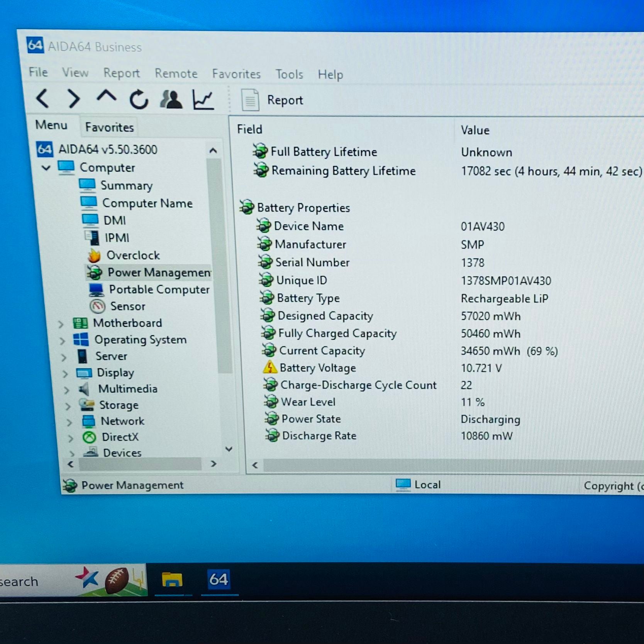
Task: Click the Forward navigation arrow
Action: (x=73, y=99)
